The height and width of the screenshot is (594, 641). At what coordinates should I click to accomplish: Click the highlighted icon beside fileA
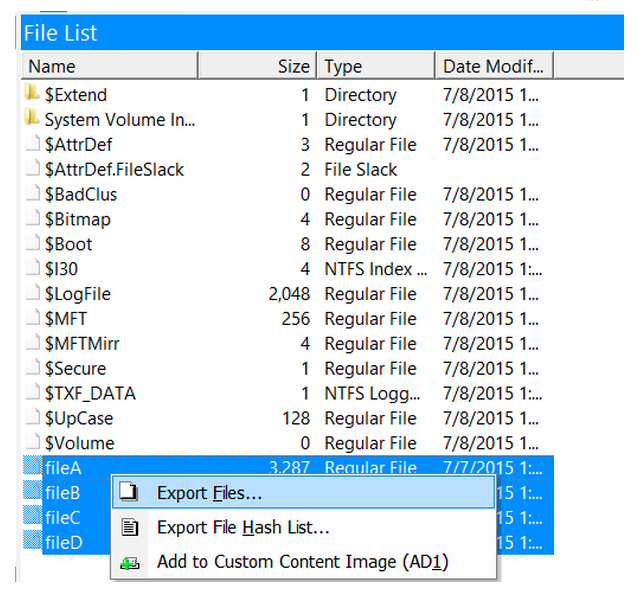click(x=32, y=466)
